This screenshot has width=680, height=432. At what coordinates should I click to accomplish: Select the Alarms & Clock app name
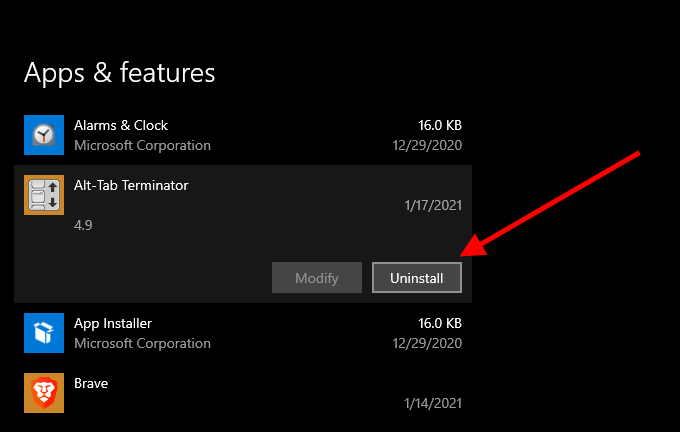coord(121,125)
